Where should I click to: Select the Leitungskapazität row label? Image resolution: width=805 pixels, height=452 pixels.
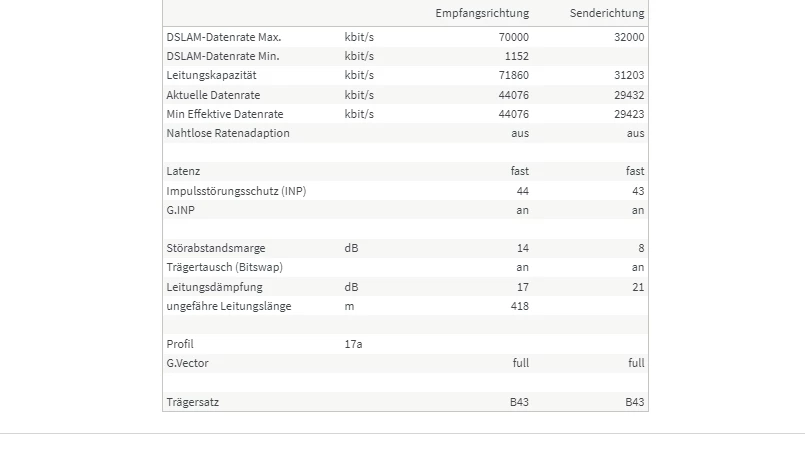point(212,75)
